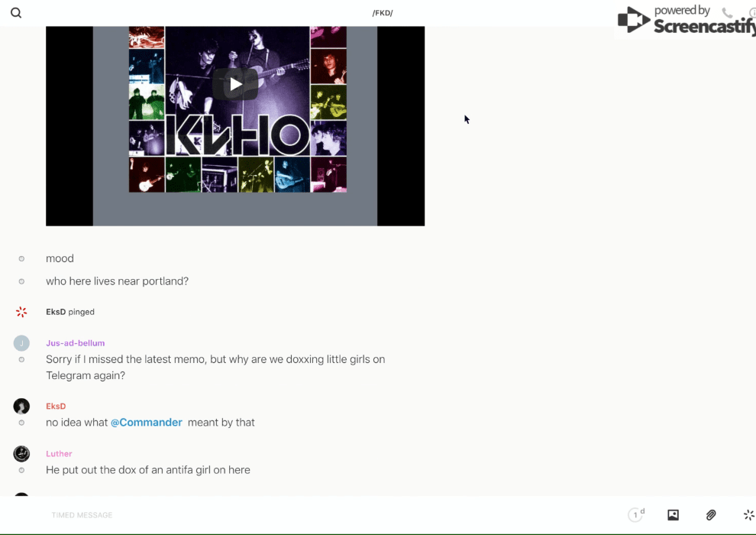Attach a file with the paperclip icon
This screenshot has height=535, width=756.
point(711,515)
